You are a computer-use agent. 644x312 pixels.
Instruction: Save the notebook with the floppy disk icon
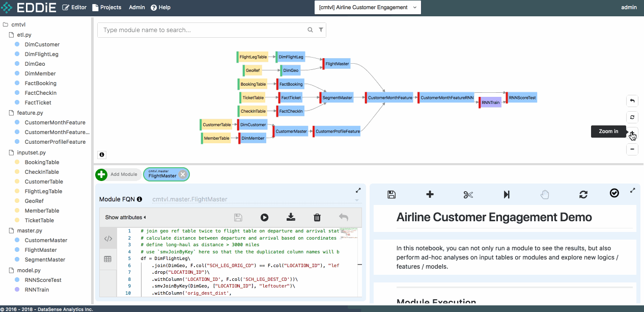(x=391, y=194)
